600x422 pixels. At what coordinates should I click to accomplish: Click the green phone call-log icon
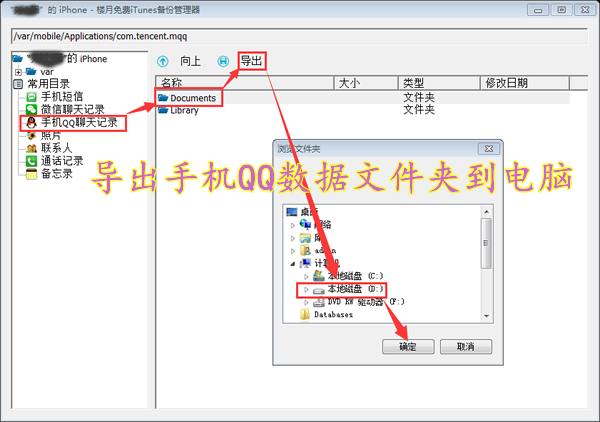[x=31, y=161]
